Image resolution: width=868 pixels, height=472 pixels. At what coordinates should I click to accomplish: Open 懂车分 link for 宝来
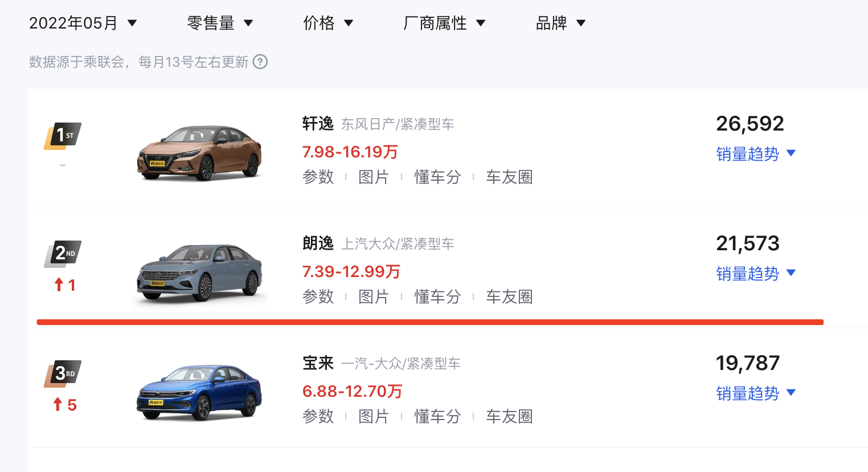tap(437, 417)
